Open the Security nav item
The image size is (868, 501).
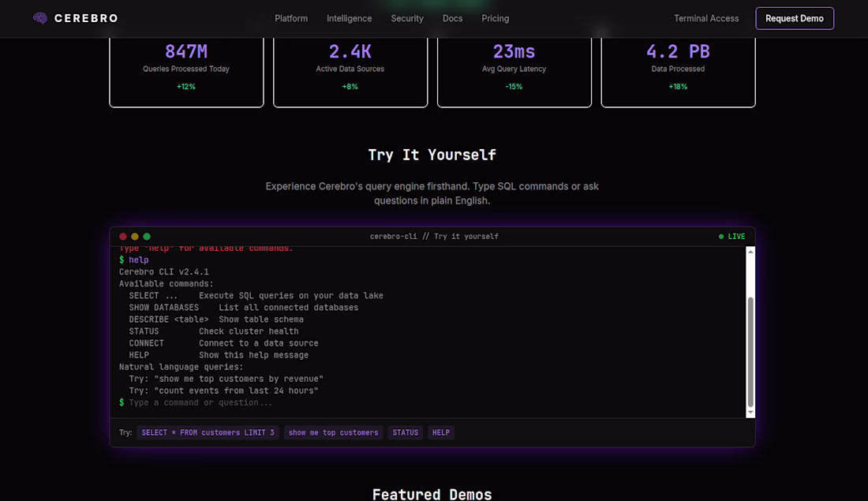(x=407, y=18)
